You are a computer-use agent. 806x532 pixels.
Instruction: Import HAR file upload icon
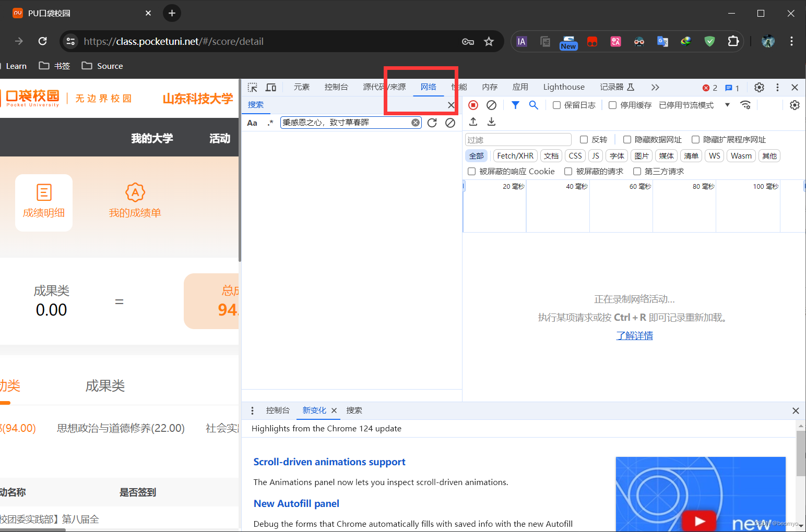tap(473, 122)
